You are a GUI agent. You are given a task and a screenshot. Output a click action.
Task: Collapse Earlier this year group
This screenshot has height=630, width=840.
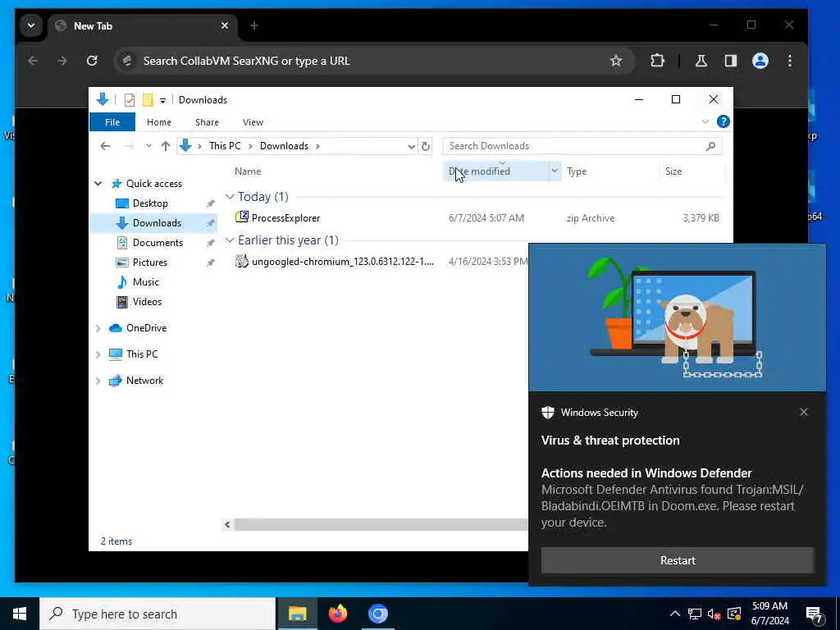click(230, 240)
